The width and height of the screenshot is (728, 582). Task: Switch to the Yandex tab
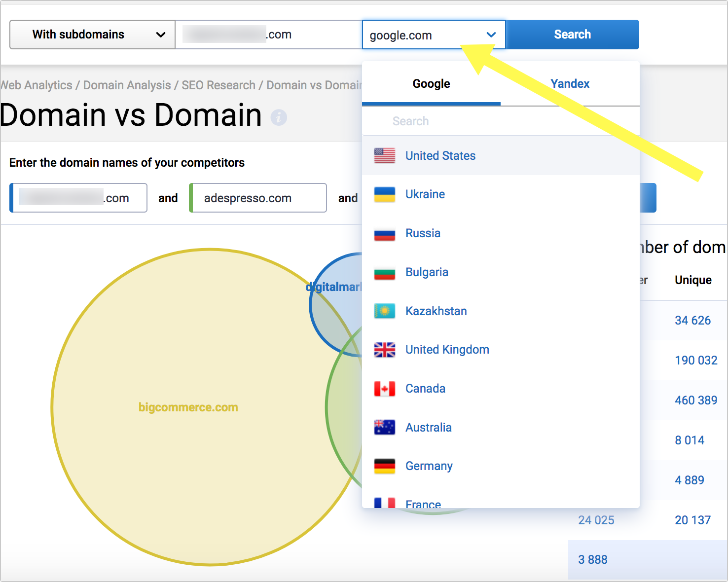tap(570, 84)
